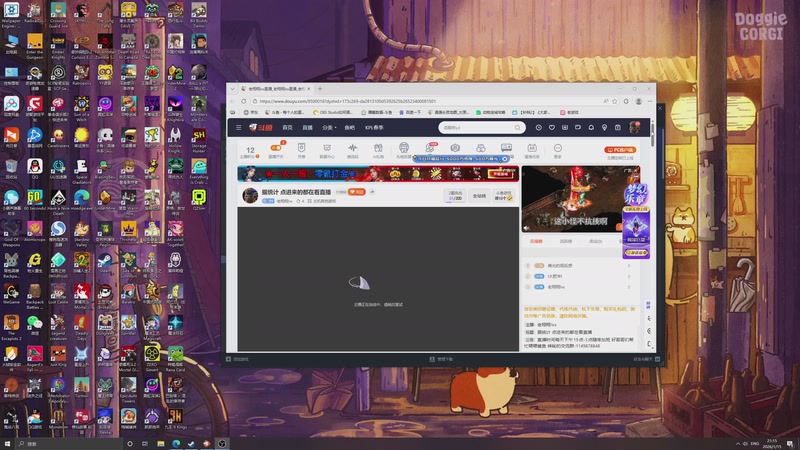Open Storage Hunter desktop icon
The width and height of the screenshot is (800, 450).
click(198, 140)
